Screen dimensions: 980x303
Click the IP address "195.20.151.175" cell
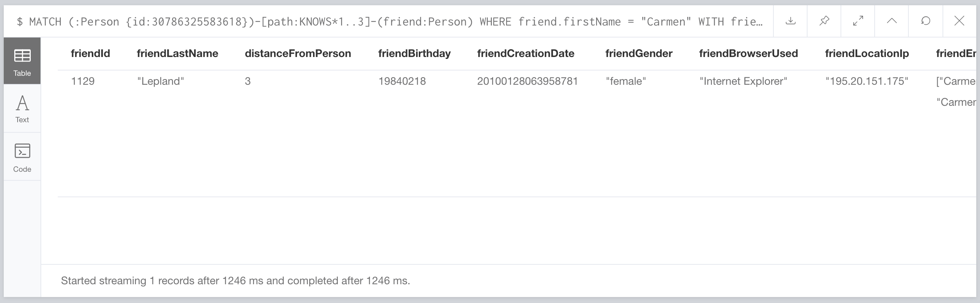[x=866, y=81]
